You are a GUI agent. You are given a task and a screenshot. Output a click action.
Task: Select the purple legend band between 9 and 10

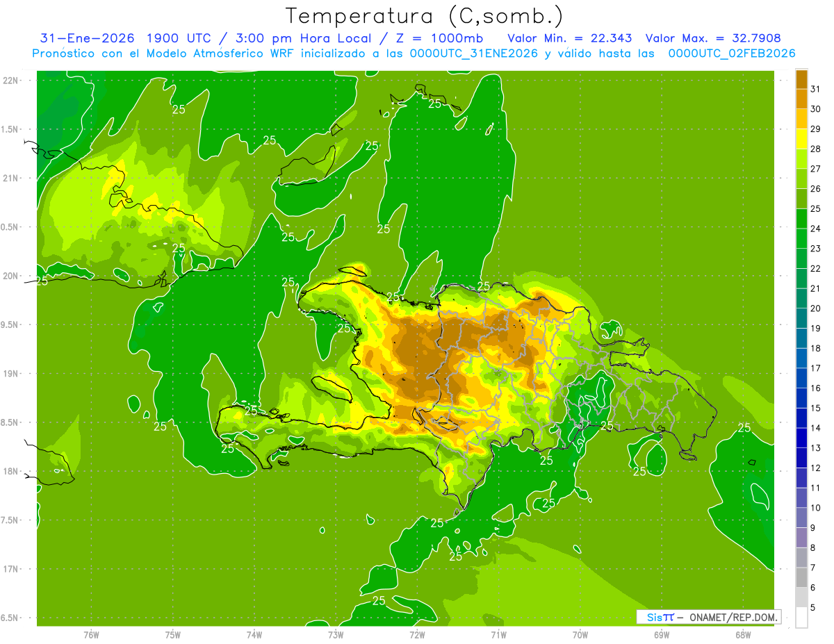tap(801, 518)
